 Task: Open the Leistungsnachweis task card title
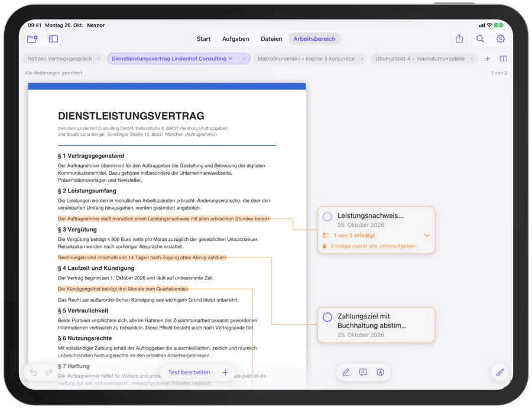click(371, 216)
